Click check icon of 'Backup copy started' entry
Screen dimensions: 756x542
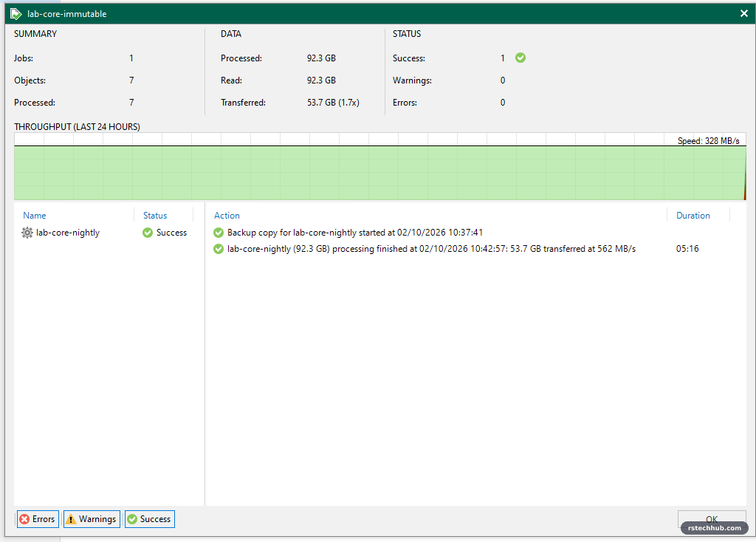click(219, 233)
